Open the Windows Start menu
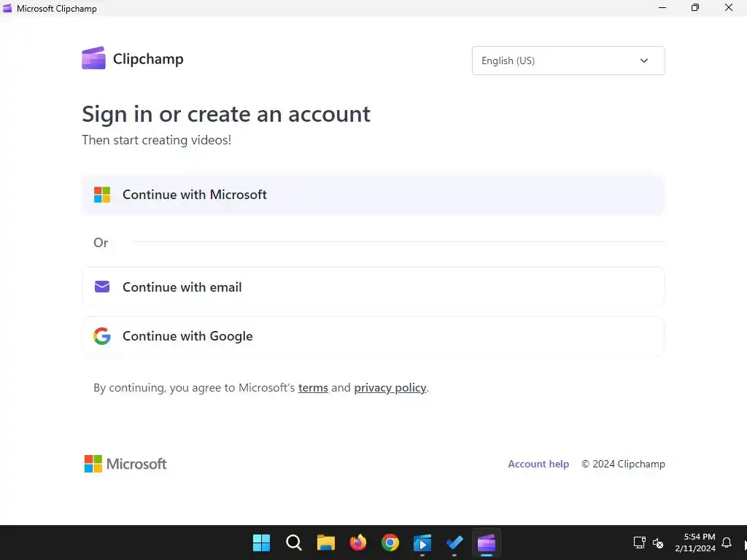This screenshot has height=560, width=747. click(x=262, y=542)
